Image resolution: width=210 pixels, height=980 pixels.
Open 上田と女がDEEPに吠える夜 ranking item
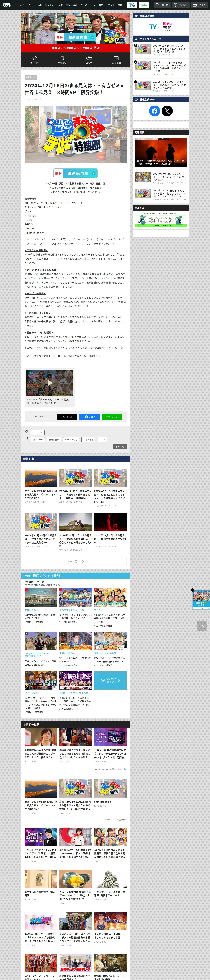pos(75,691)
